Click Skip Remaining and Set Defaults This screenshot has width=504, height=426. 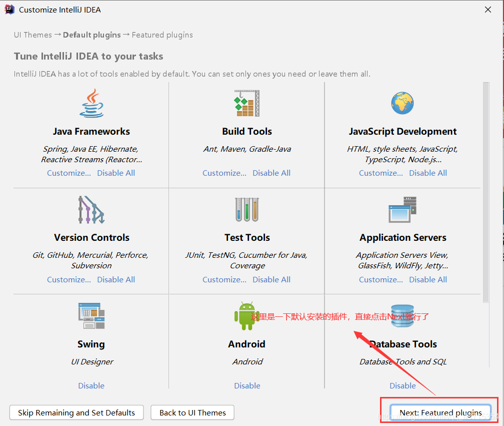coord(76,412)
